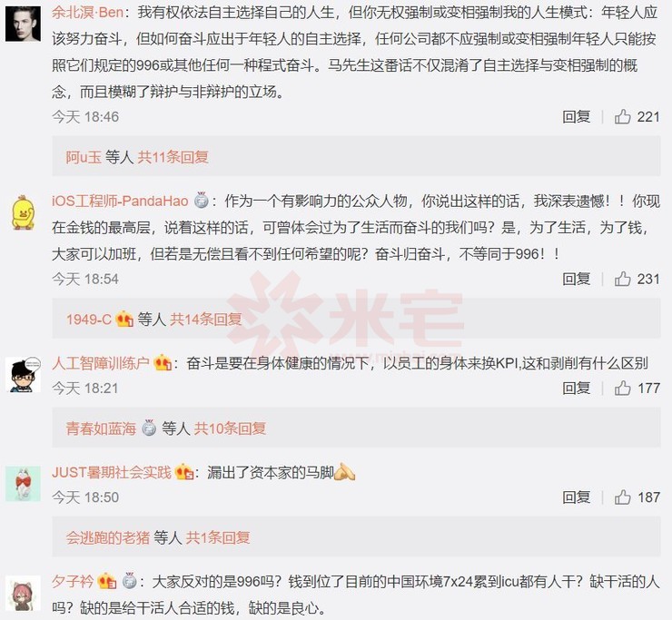
Task: Click the medal badge next to 夕子衿
Action: 129,581
